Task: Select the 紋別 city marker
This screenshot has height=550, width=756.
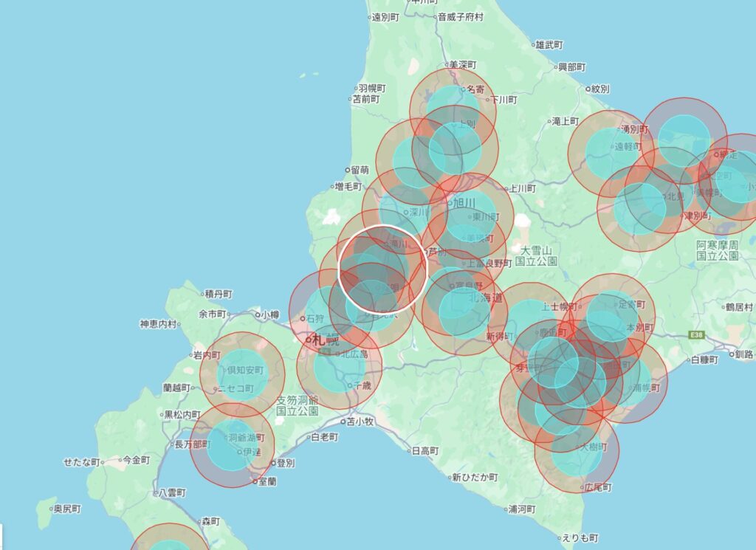Action: [x=587, y=89]
